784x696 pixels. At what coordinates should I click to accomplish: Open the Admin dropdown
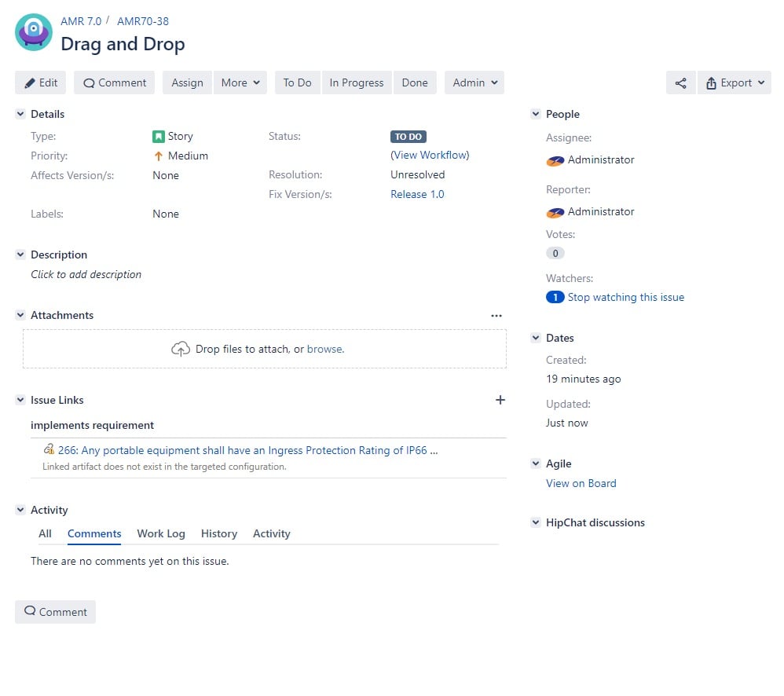coord(474,82)
